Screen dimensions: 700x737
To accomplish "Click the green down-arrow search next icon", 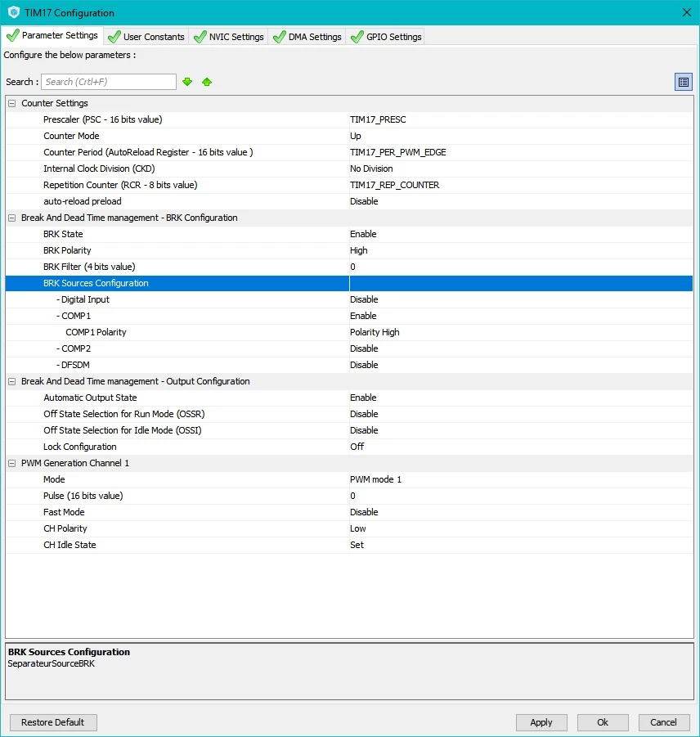I will pos(187,82).
